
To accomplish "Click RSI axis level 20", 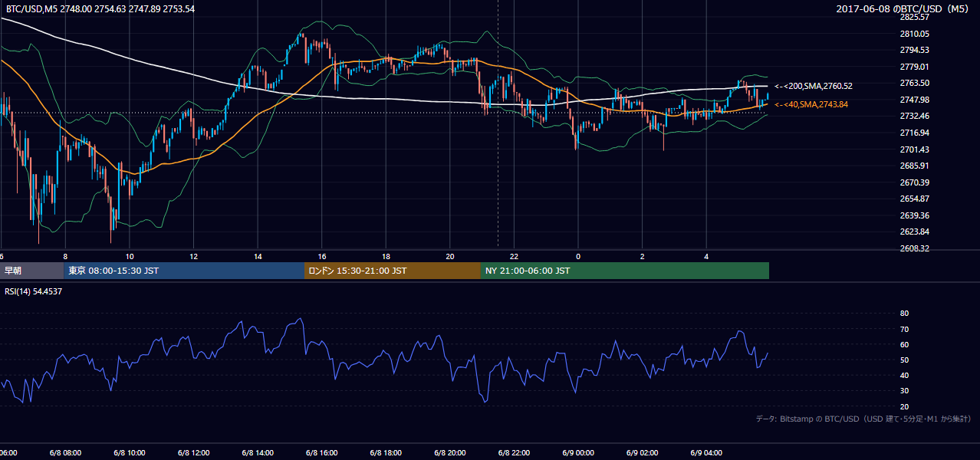I will pos(904,406).
